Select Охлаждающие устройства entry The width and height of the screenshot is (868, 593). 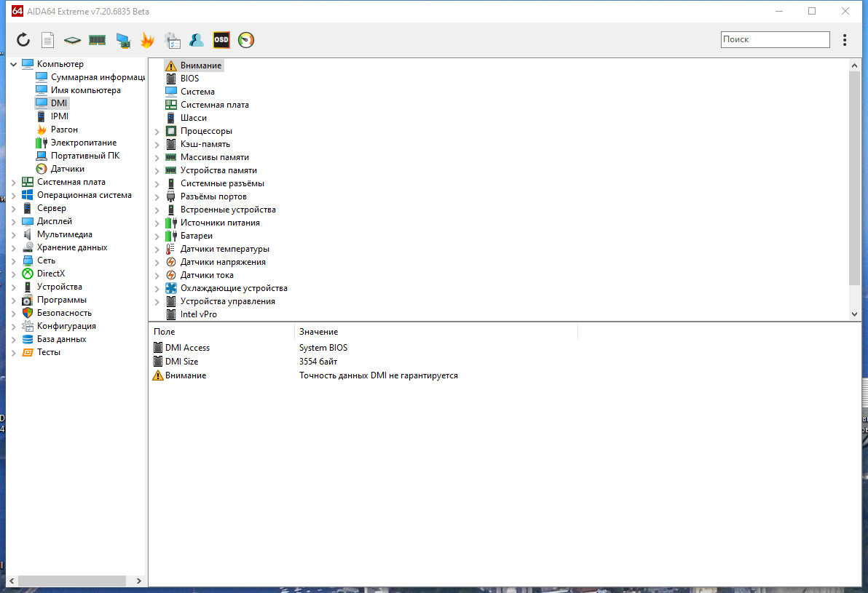(226, 288)
